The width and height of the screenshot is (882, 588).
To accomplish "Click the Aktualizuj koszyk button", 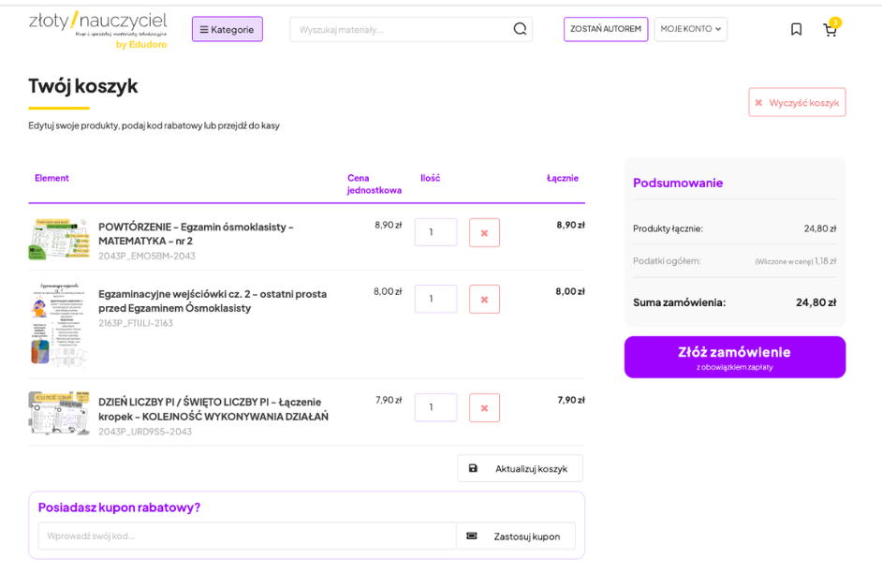I will click(521, 468).
